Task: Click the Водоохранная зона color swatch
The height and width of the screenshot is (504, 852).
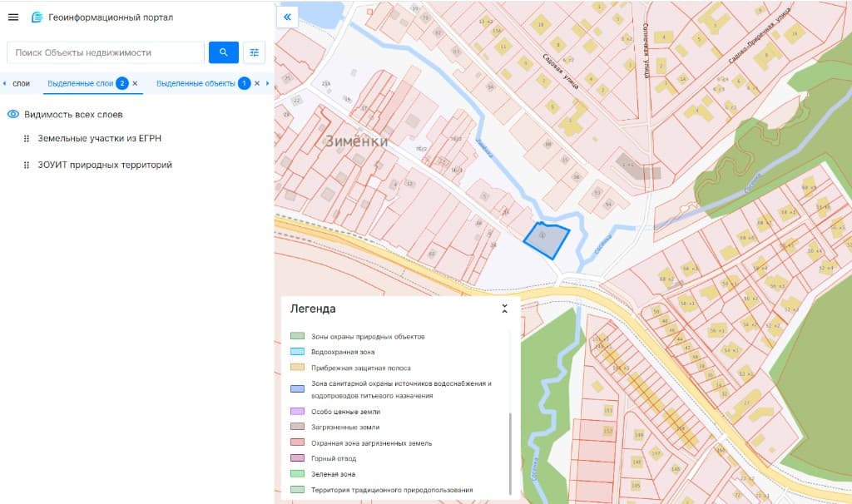Action: pyautogui.click(x=297, y=352)
